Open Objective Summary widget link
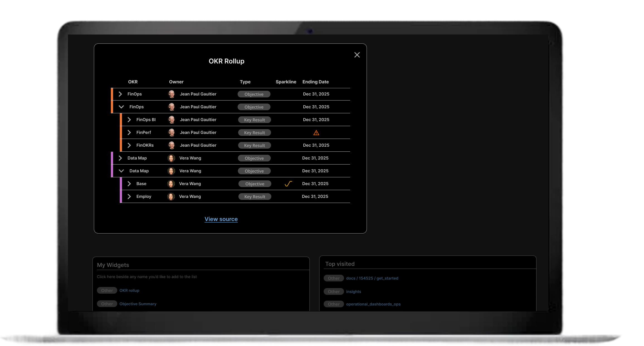 (x=138, y=304)
